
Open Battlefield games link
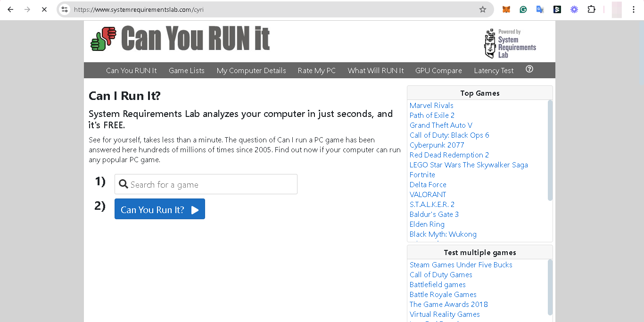pyautogui.click(x=438, y=285)
